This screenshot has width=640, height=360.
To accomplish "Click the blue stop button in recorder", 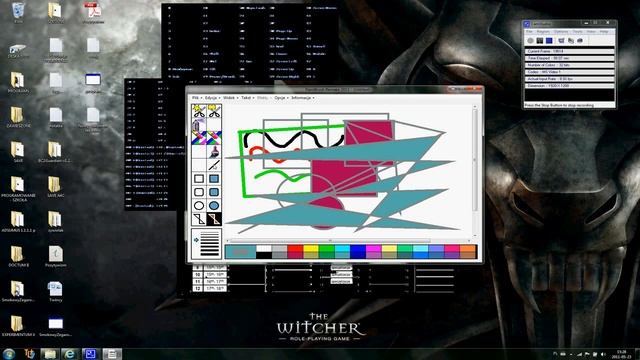I will 549,40.
